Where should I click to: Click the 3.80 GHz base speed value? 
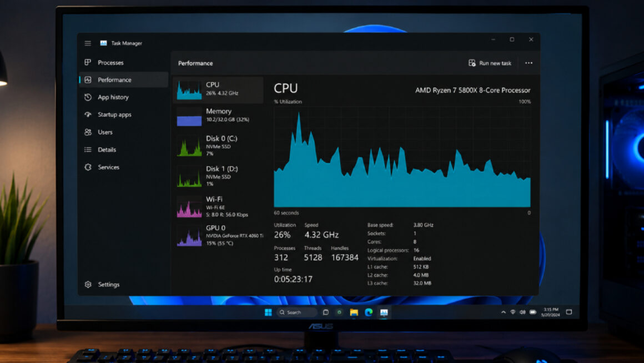[x=424, y=225]
